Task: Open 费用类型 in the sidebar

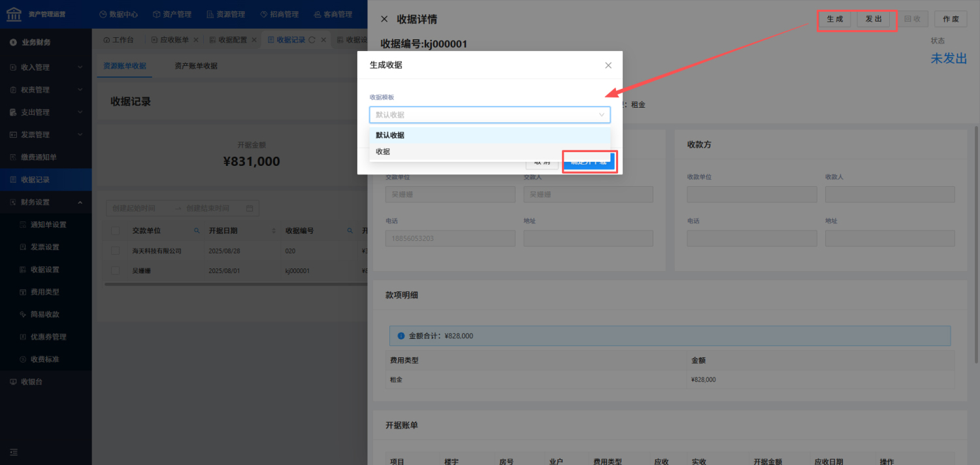Action: [x=46, y=292]
